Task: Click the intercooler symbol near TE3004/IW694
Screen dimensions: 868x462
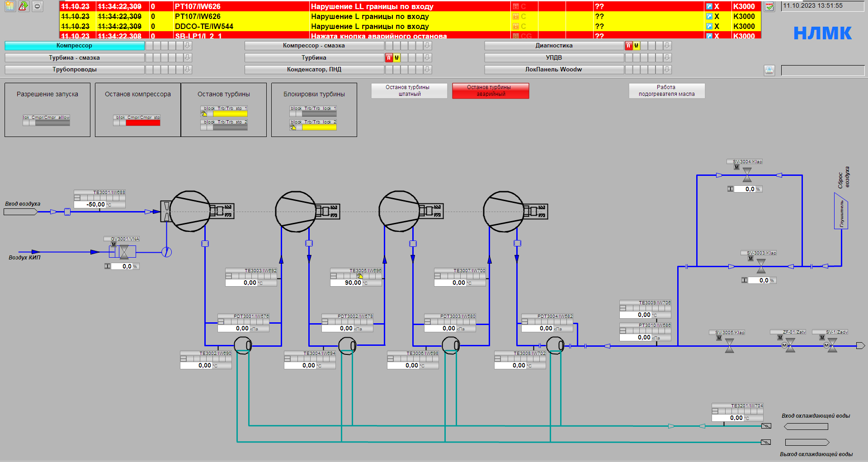Action: [x=347, y=346]
